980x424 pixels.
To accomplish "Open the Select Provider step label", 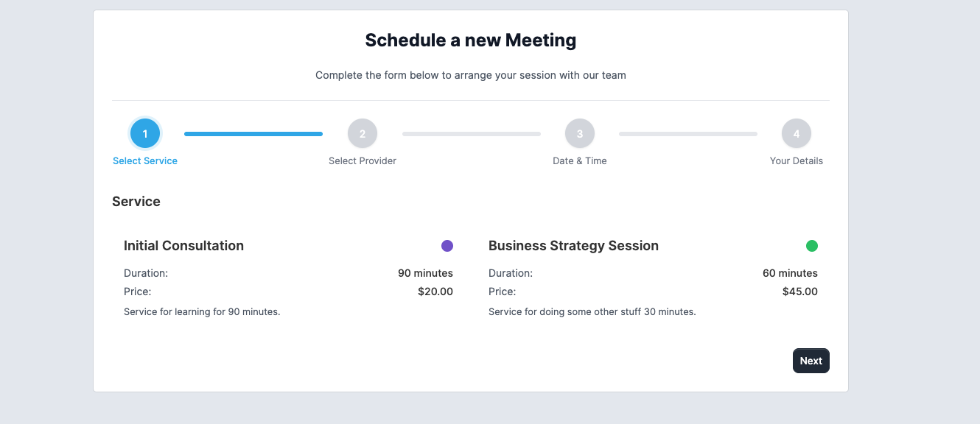I will click(x=363, y=160).
